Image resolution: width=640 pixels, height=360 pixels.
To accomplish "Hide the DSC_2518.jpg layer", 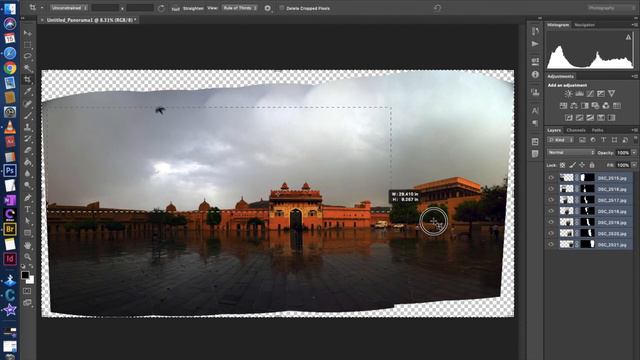I will point(551,211).
